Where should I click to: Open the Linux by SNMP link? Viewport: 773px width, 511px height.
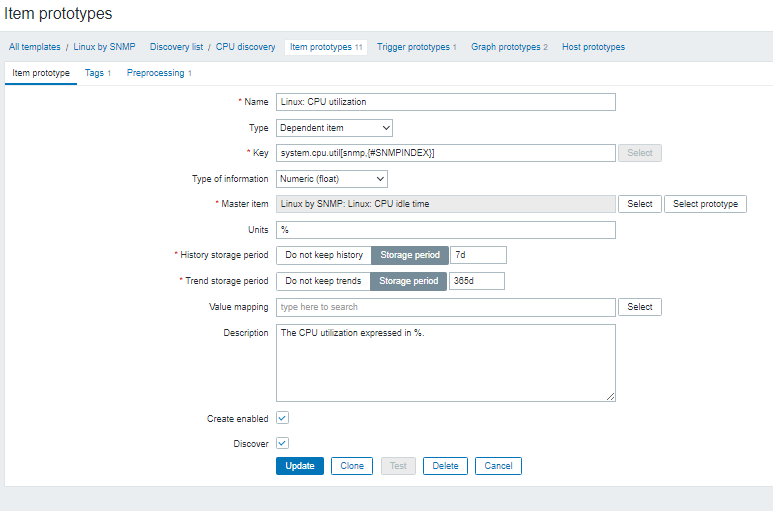click(104, 47)
